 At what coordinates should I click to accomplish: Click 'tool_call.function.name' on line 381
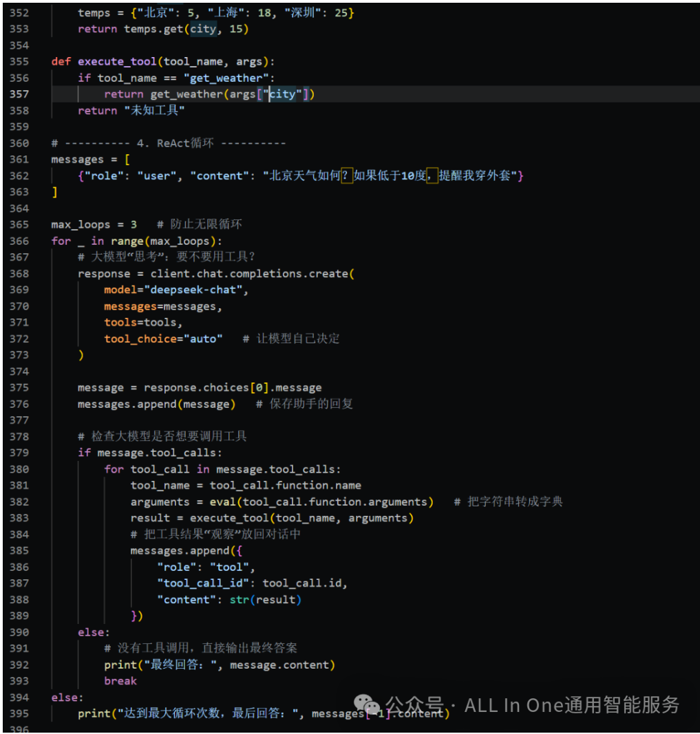pos(285,486)
